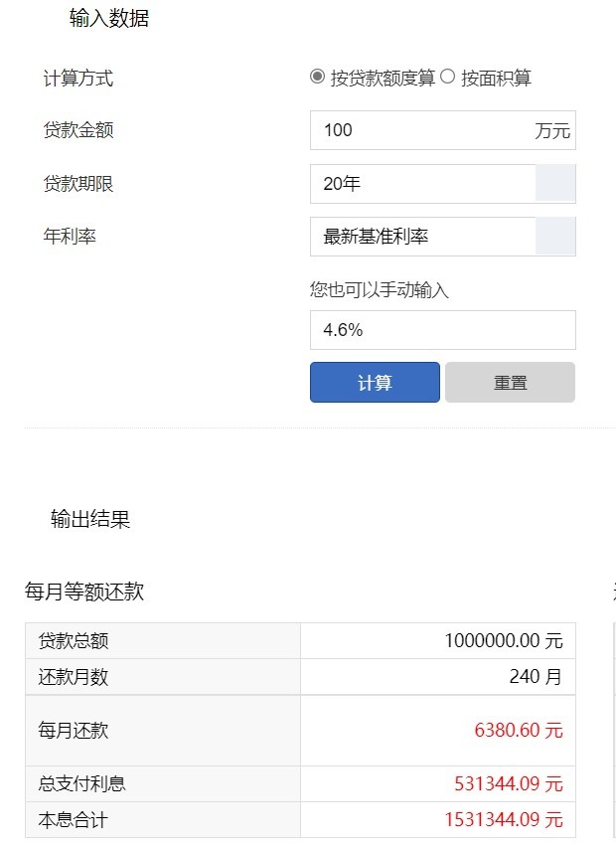Viewport: 616px width, 848px height.
Task: Open the 贷款期限 dropdown showing 20年
Action: point(442,184)
